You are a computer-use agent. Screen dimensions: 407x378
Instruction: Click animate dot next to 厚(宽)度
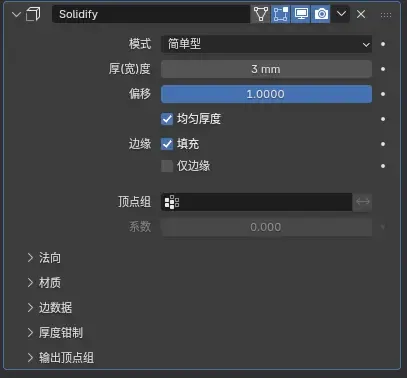click(383, 69)
